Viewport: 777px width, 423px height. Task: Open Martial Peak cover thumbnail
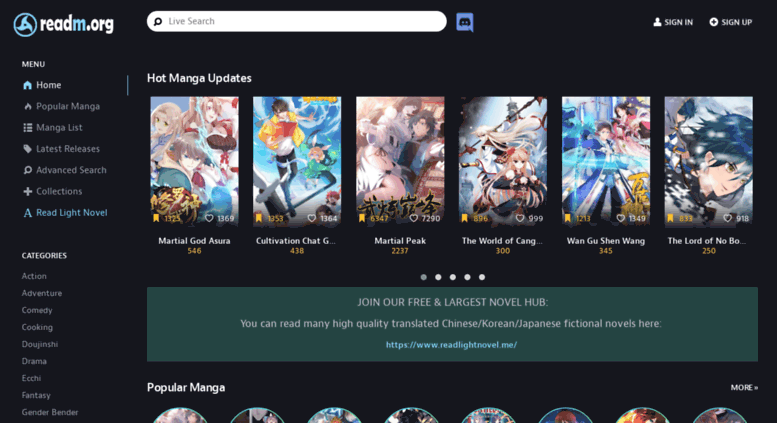pyautogui.click(x=400, y=161)
